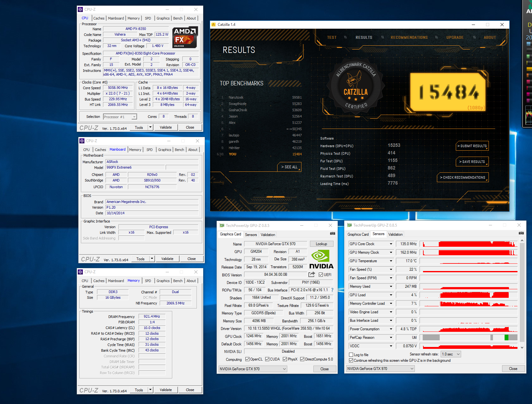
Task: Open Catzilla RECOMMENDATIONS menu tab
Action: coord(409,38)
